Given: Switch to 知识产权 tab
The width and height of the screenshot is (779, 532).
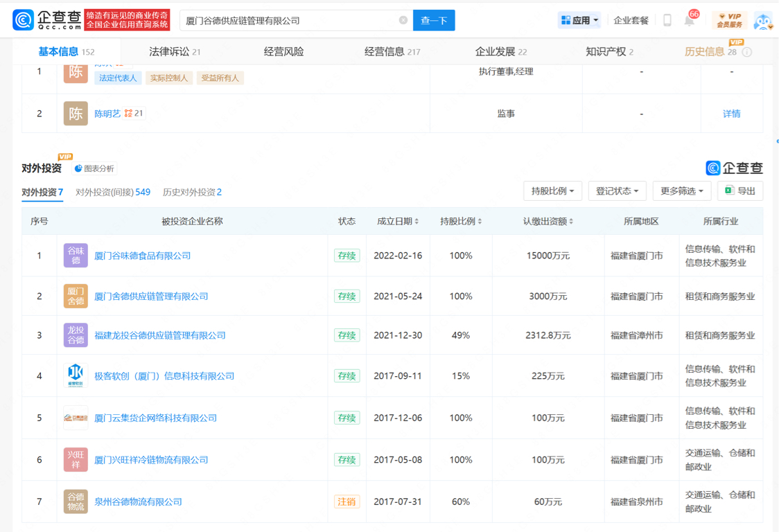Looking at the screenshot, I should coord(609,52).
